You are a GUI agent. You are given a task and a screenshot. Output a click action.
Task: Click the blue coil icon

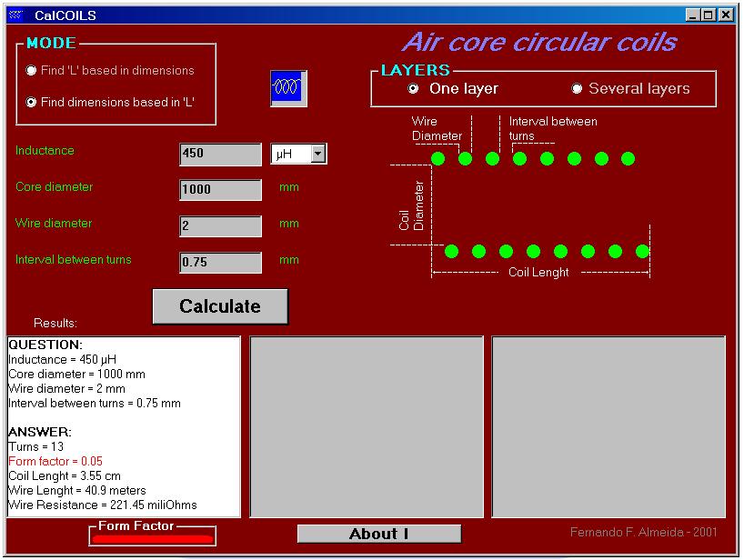click(288, 88)
